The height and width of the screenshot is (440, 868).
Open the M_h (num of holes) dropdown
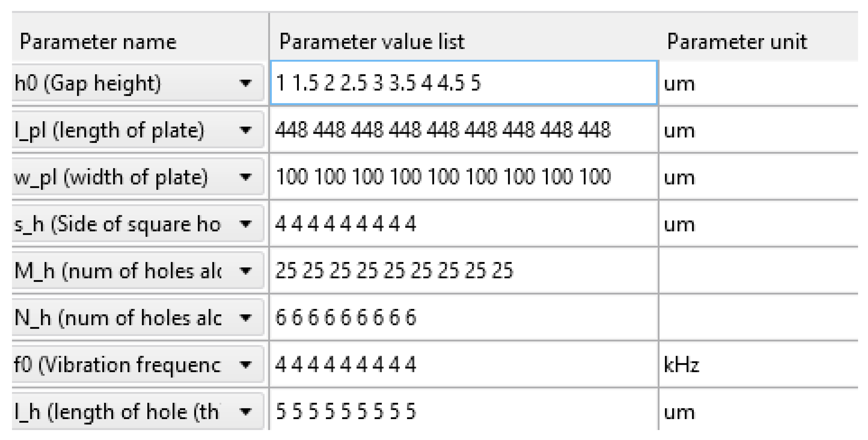click(x=246, y=271)
